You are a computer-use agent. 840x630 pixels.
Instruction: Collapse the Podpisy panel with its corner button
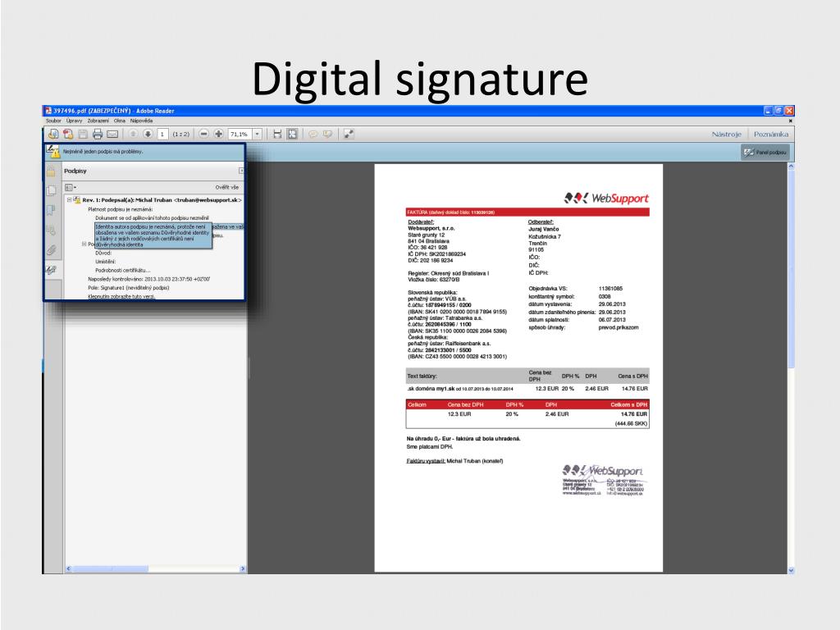pyautogui.click(x=241, y=171)
